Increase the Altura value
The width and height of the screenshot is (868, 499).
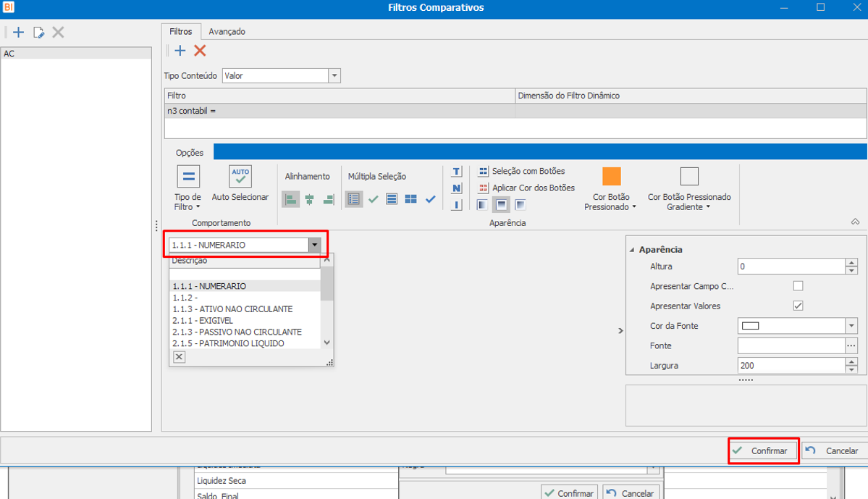[x=851, y=262]
